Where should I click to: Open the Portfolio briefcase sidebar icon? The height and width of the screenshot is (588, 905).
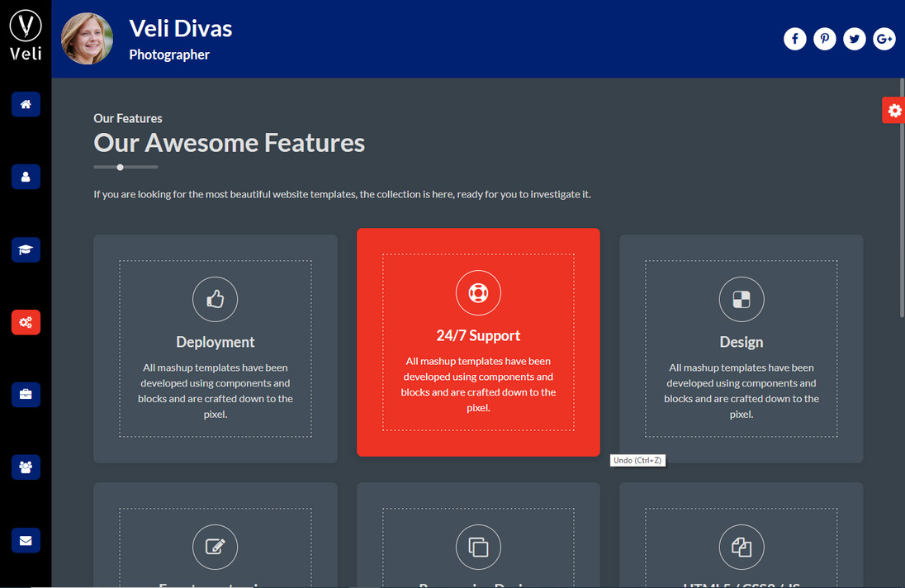(26, 395)
